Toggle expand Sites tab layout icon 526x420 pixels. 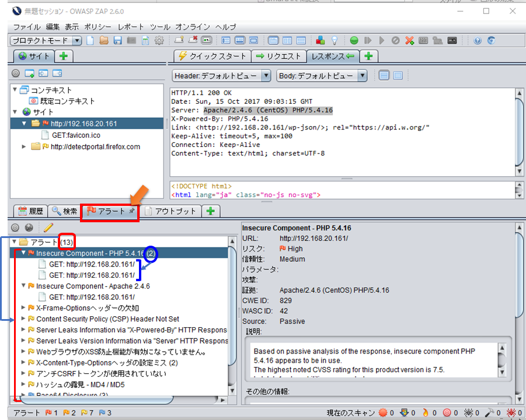(226, 41)
